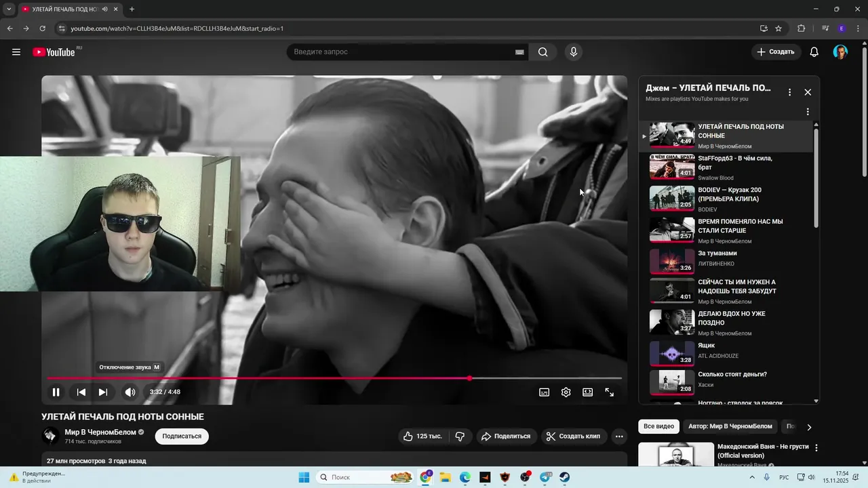Reload the page
The width and height of the screenshot is (868, 488).
click(42, 28)
